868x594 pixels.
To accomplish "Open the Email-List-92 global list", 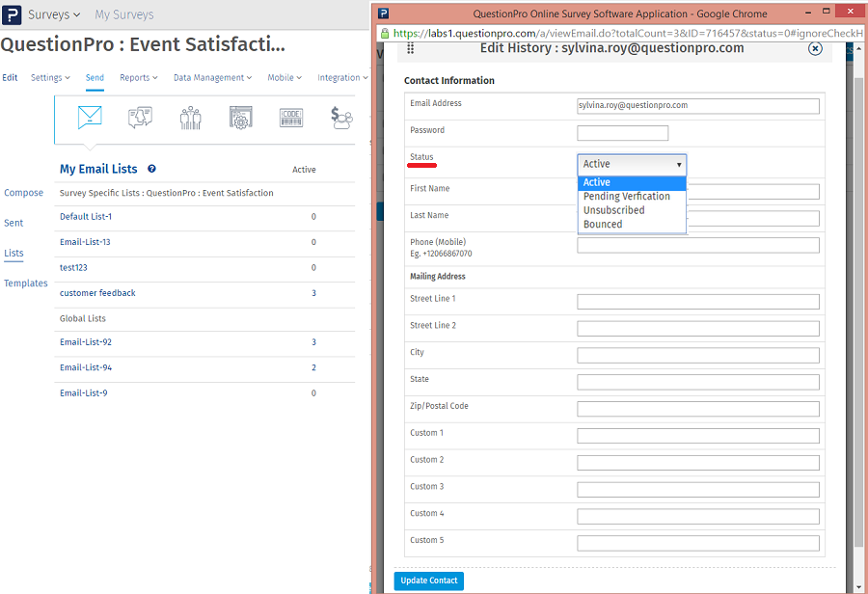I will coord(84,341).
